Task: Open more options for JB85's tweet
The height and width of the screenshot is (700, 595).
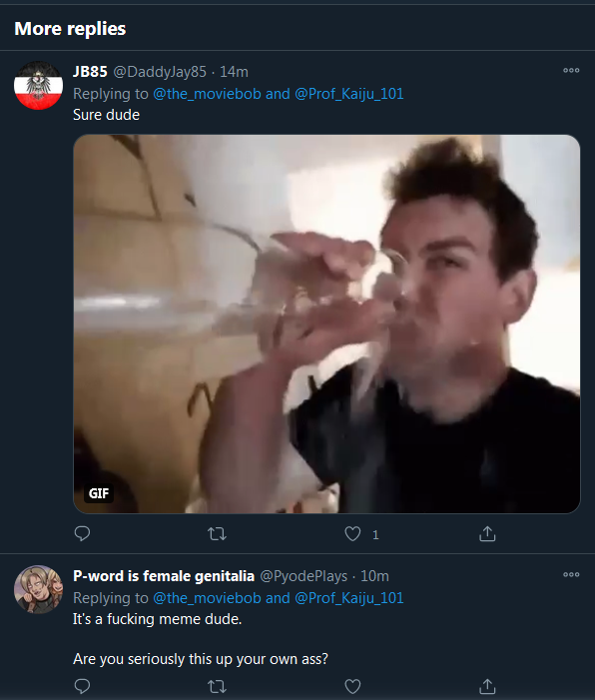Action: [571, 70]
